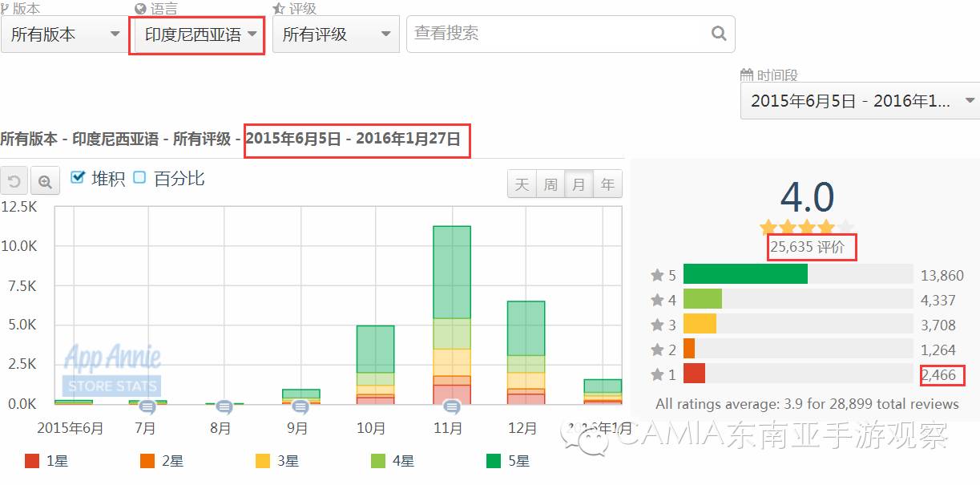Click the All ratings average summary text
Viewport: 980px width, 485px height.
pos(807,403)
